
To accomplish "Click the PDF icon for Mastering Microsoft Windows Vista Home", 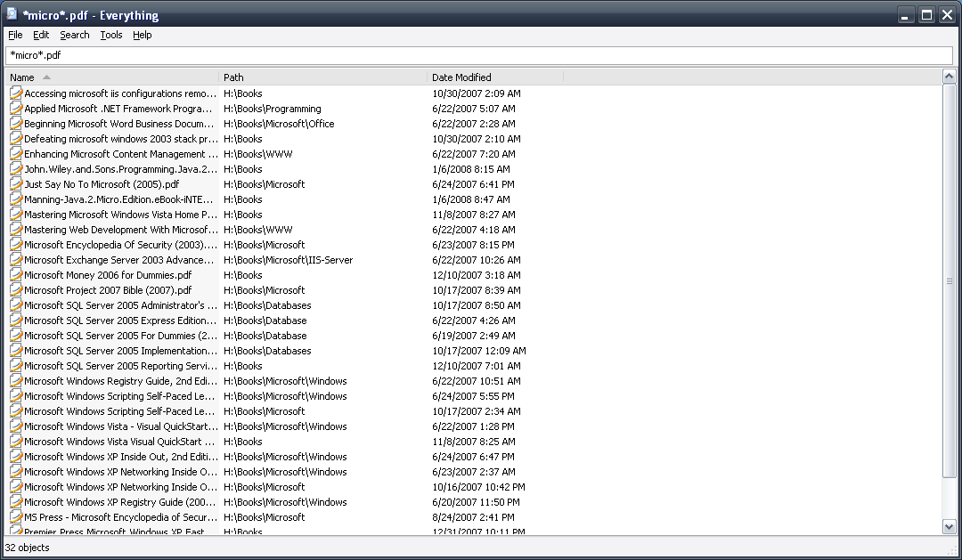I will pyautogui.click(x=16, y=214).
